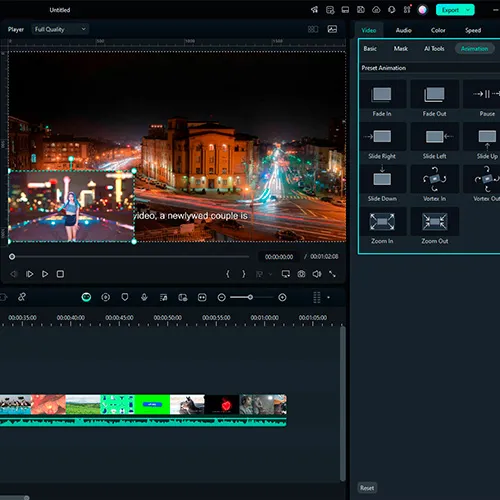Step back one frame in player
Viewport: 500px width, 500px height.
click(x=13, y=274)
